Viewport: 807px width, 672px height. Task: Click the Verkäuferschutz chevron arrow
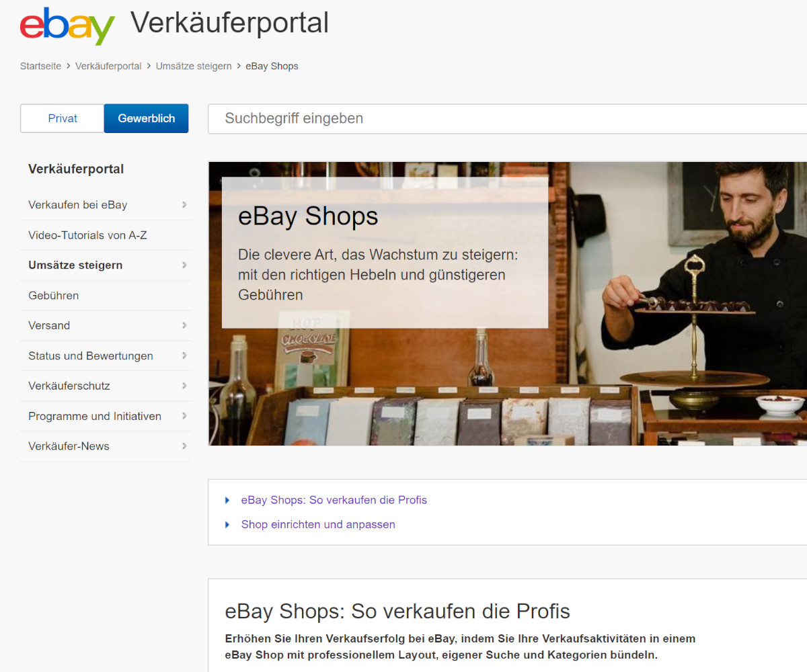coord(184,386)
